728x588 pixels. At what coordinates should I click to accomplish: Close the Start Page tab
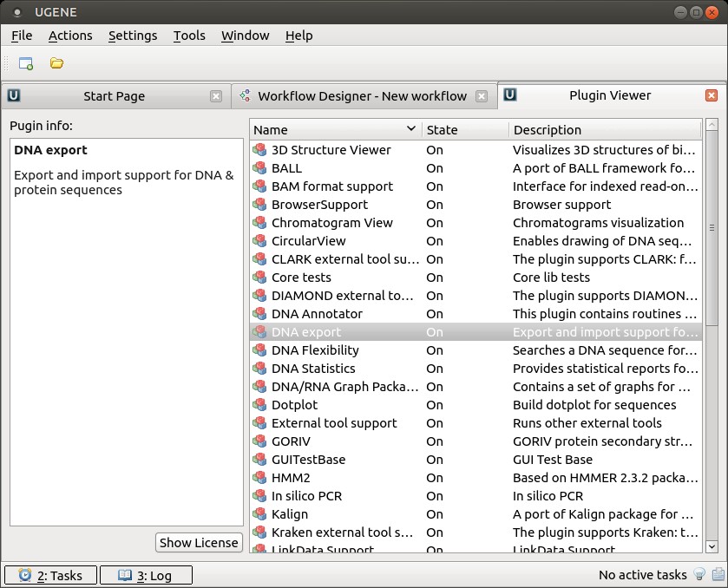(216, 96)
